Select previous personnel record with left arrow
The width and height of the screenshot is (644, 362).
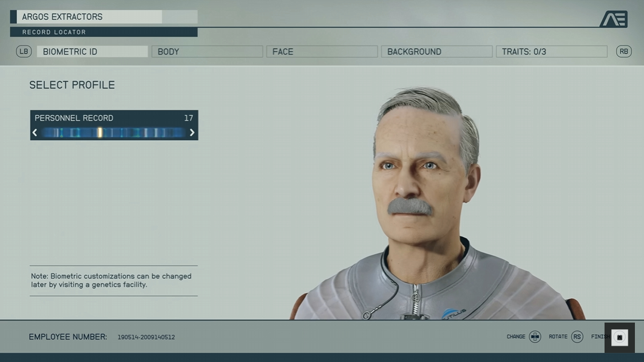35,133
